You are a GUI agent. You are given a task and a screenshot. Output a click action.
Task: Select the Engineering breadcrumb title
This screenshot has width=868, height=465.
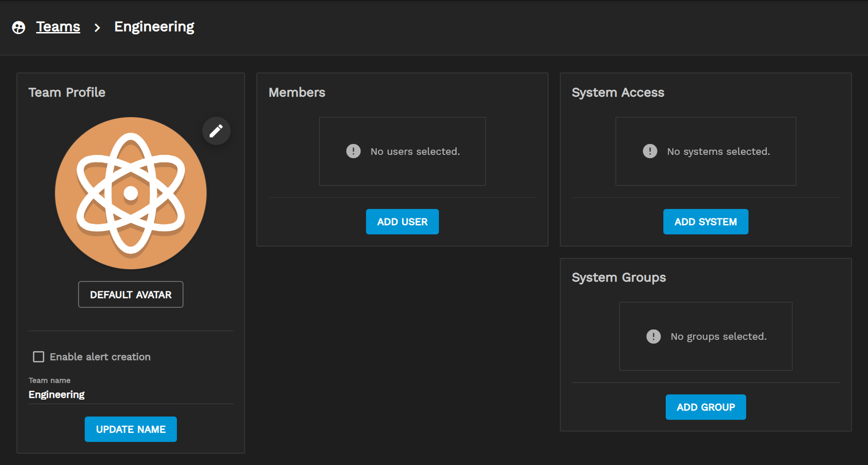click(154, 27)
